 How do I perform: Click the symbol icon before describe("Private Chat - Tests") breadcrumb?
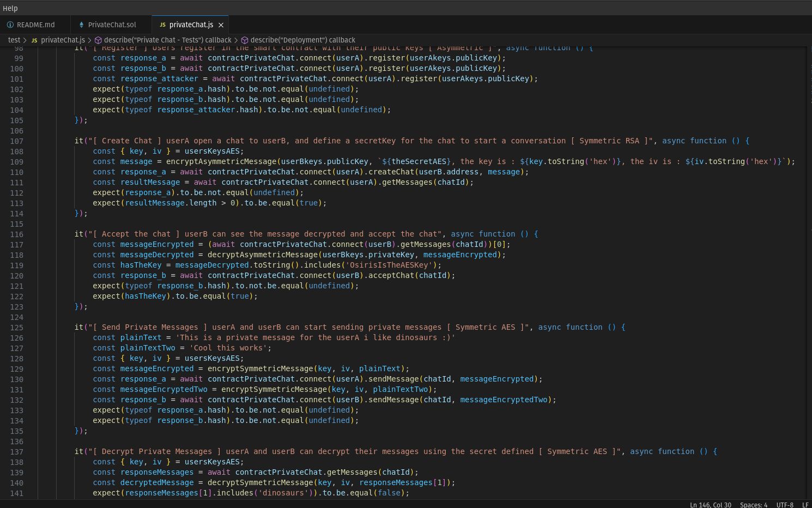click(x=98, y=40)
